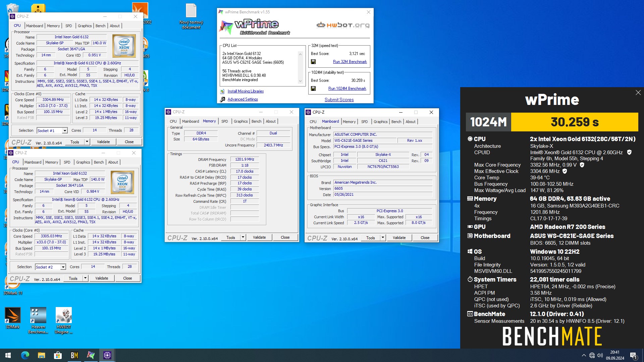Open the Heaven Benchmark desktop shortcut

pos(38,320)
